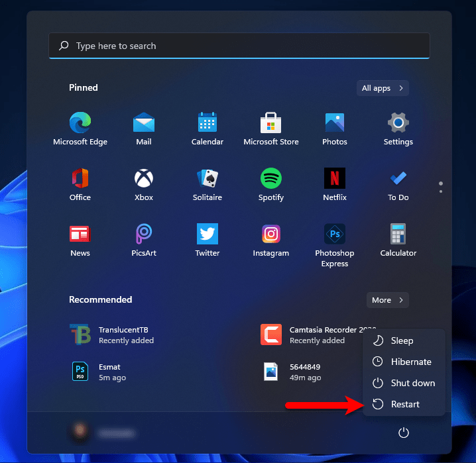Launch Netflix
The image size is (476, 463).
(x=335, y=184)
